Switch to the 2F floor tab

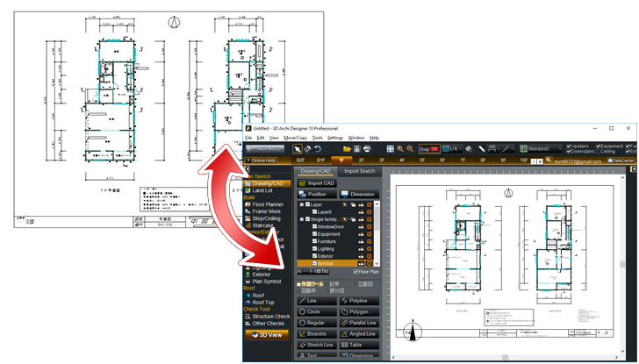(x=361, y=161)
